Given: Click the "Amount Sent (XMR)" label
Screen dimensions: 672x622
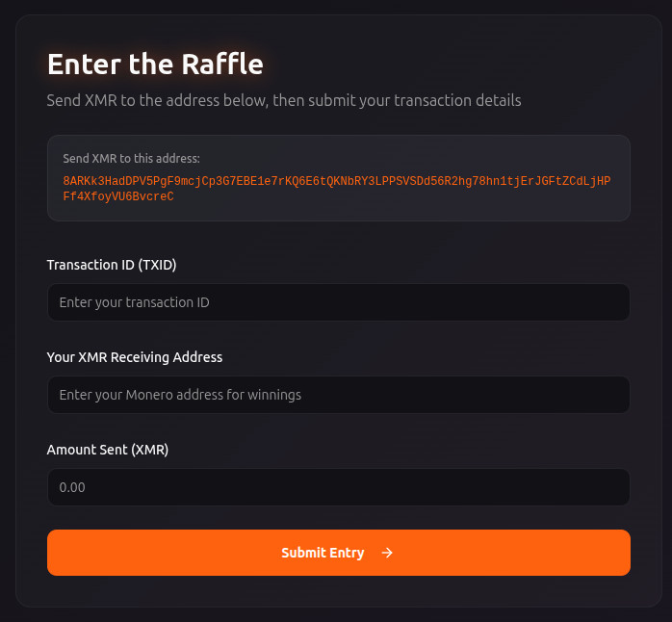Looking at the screenshot, I should pyautogui.click(x=108, y=450).
